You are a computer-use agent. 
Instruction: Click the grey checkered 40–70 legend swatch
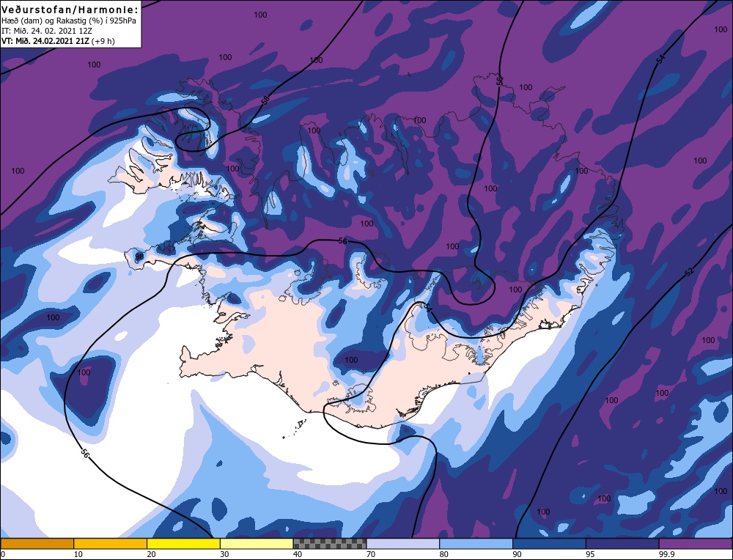(330, 544)
